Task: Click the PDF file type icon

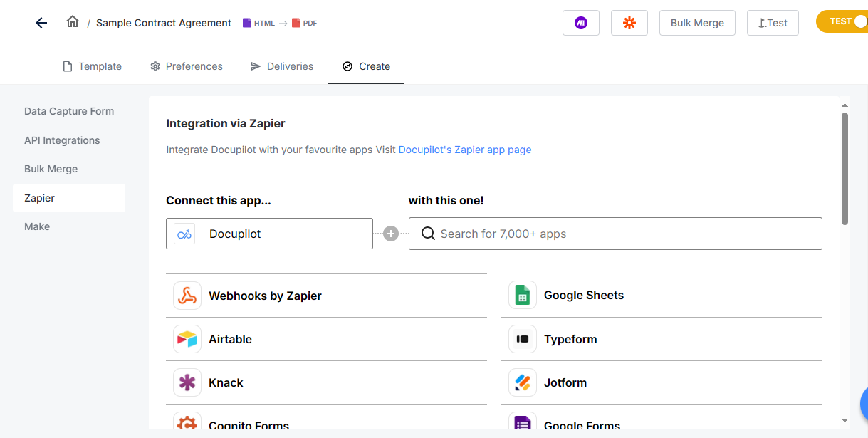Action: coord(296,23)
